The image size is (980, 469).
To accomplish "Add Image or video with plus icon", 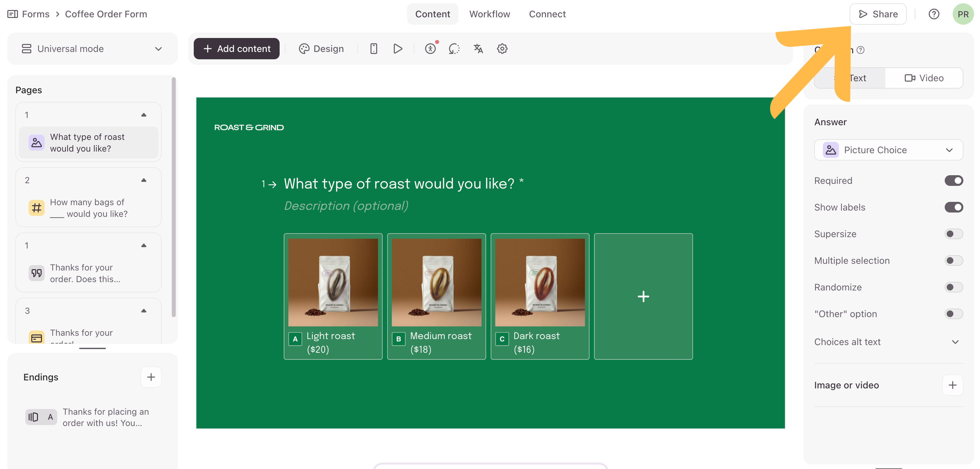I will [952, 385].
